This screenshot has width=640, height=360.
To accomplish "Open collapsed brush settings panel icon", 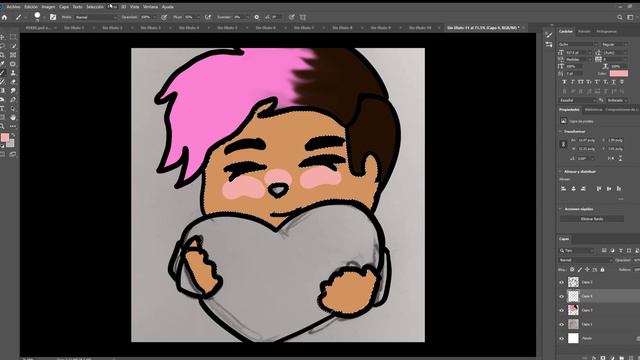I will point(549,36).
